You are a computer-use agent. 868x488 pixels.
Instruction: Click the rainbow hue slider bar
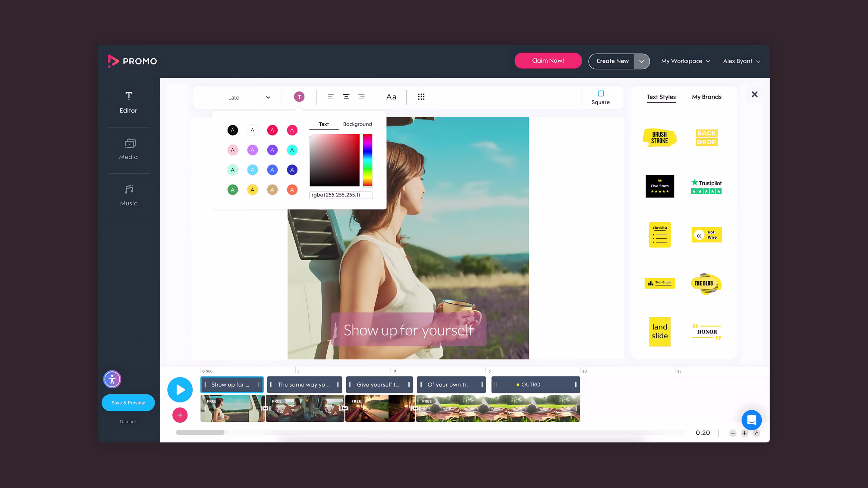coord(368,160)
